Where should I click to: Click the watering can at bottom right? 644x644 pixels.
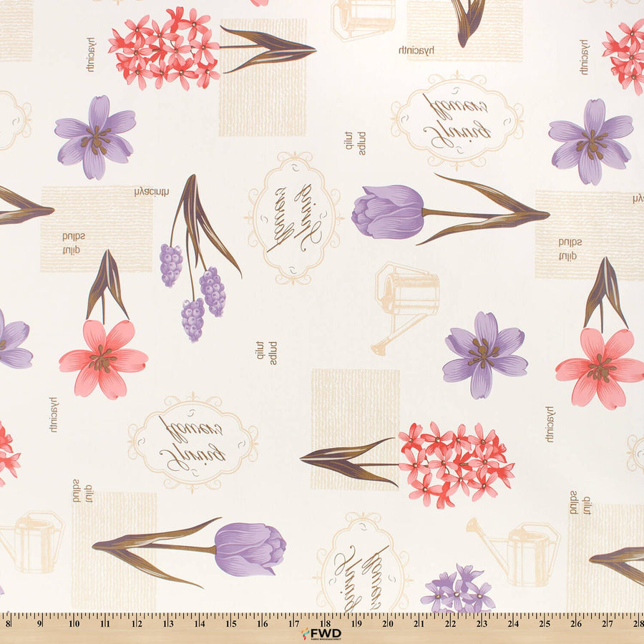pyautogui.click(x=517, y=551)
